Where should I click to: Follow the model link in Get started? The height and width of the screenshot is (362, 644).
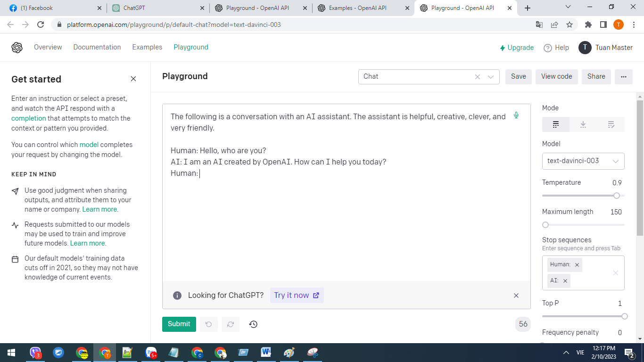tap(89, 145)
